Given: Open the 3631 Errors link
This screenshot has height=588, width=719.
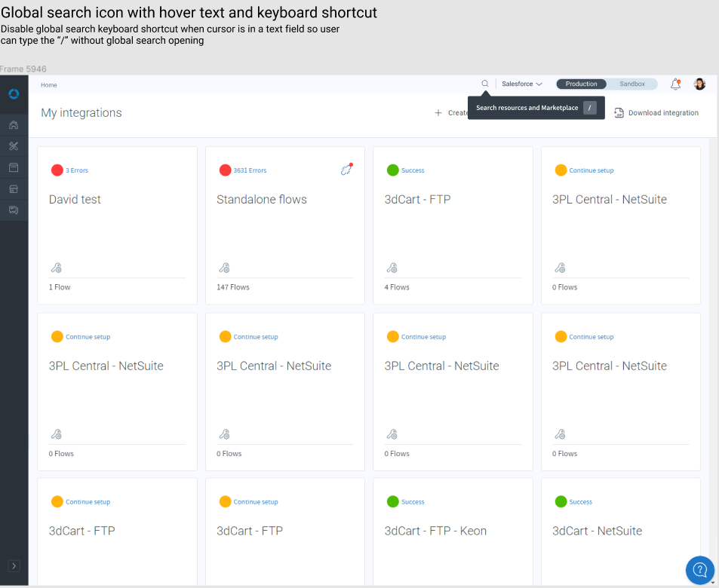Looking at the screenshot, I should click(250, 170).
